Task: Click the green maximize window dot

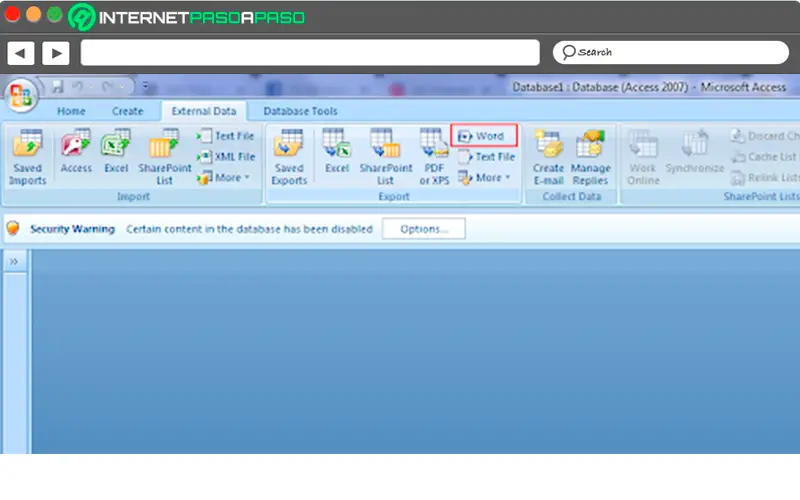Action: 55,14
